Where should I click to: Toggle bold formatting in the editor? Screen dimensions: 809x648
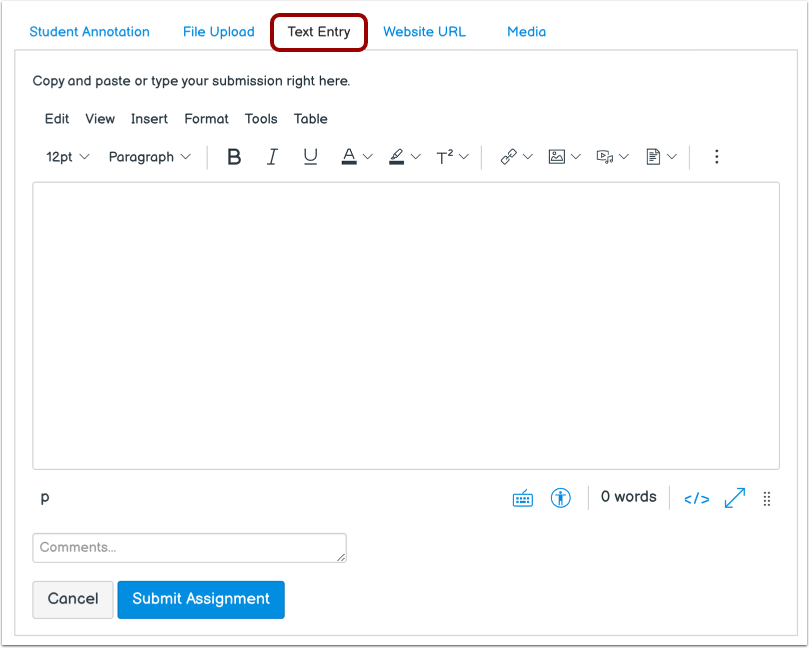tap(234, 156)
